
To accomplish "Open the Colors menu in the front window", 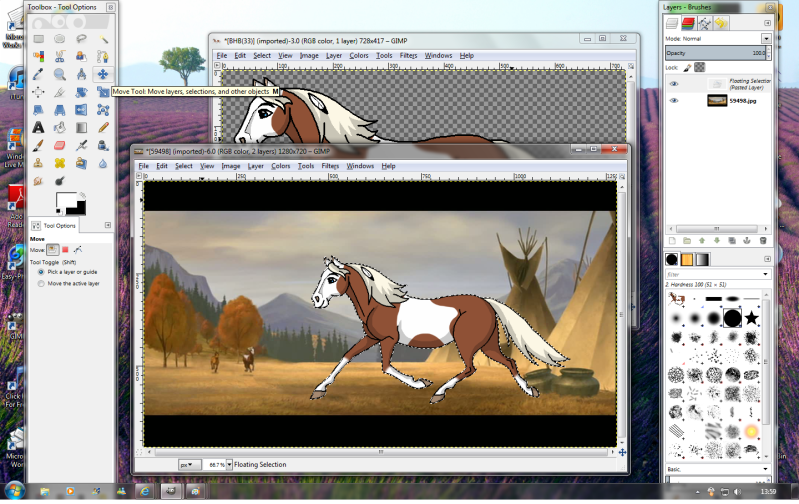I will pyautogui.click(x=280, y=166).
